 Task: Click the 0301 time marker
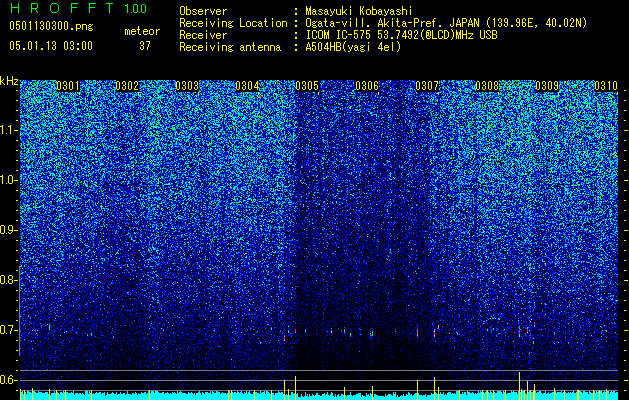(68, 86)
